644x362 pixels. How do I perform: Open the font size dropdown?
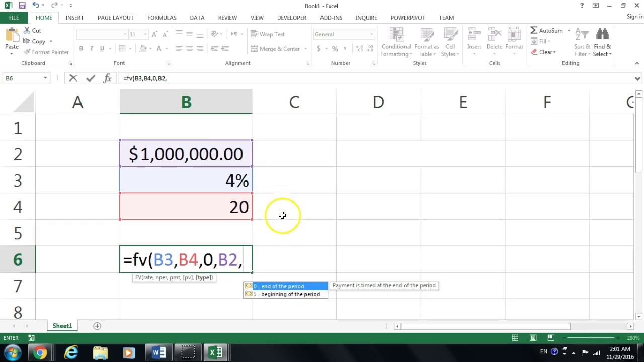click(x=145, y=34)
